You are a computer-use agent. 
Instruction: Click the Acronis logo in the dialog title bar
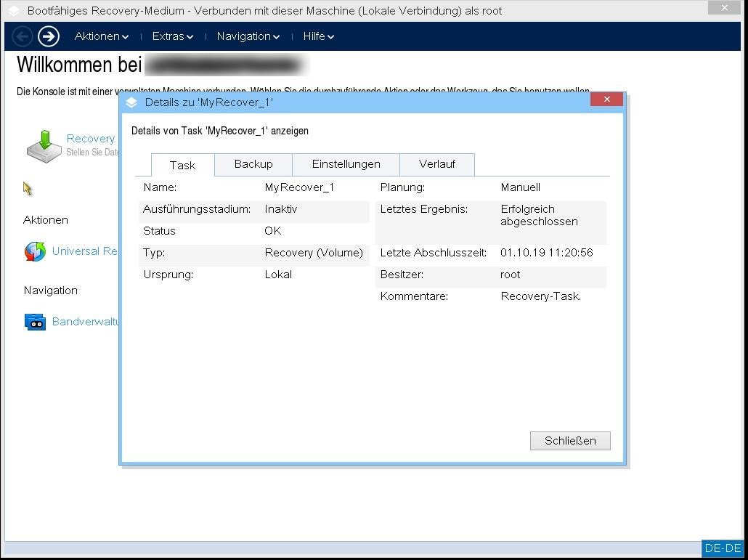pyautogui.click(x=131, y=102)
